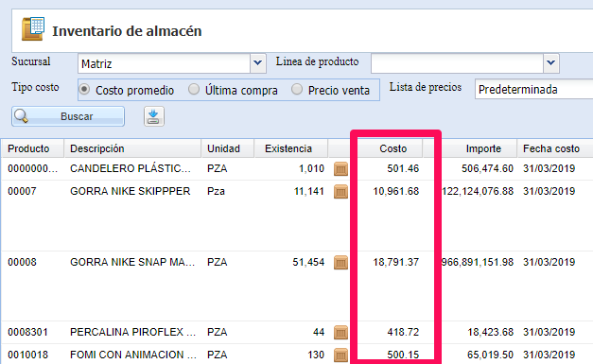Open the Sucursal dropdown arrow
The height and width of the screenshot is (364, 593).
pyautogui.click(x=258, y=62)
